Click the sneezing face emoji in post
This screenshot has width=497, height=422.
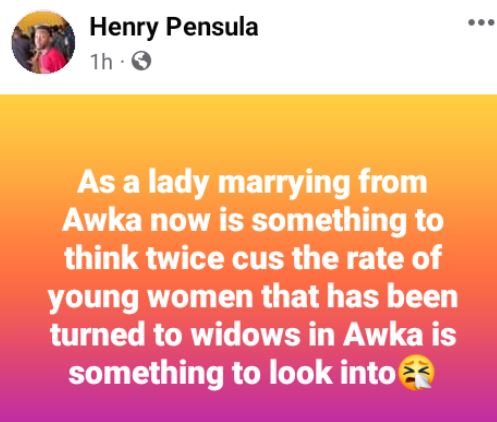417,373
